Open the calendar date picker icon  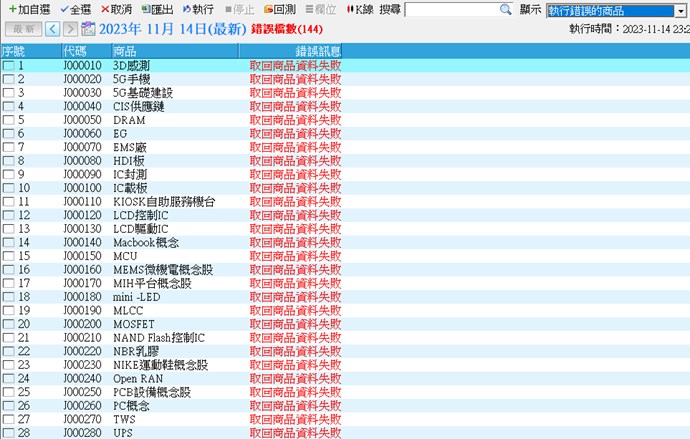click(88, 29)
